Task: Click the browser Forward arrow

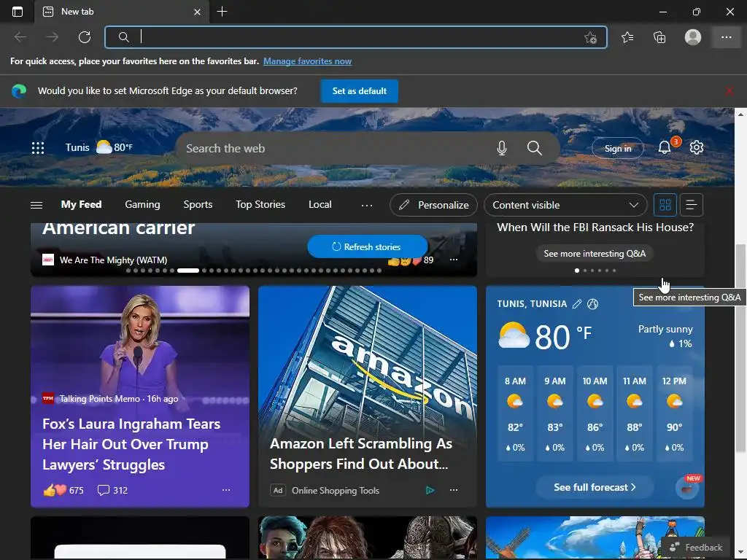Action: coord(52,37)
